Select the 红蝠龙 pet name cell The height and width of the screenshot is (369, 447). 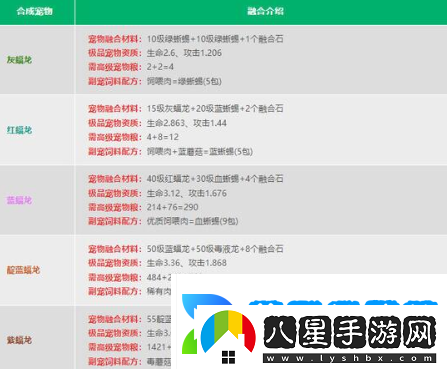(x=19, y=130)
